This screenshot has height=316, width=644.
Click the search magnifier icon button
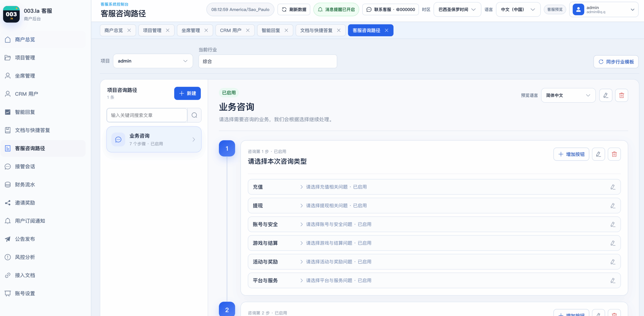click(194, 115)
